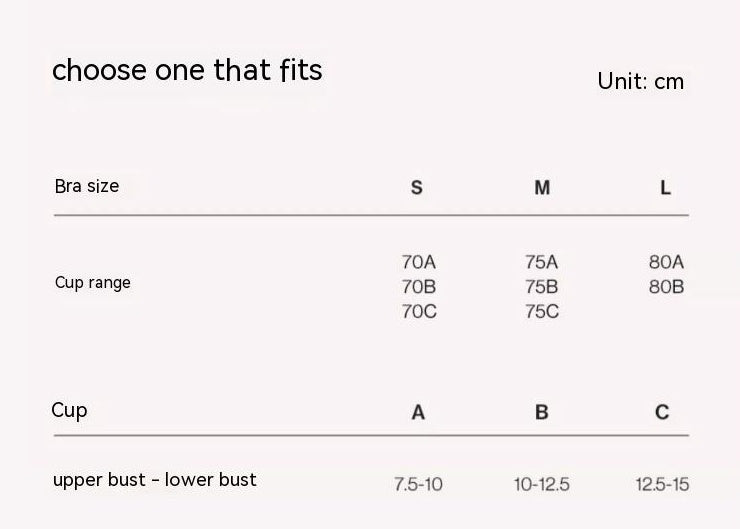Click the 70C cup value

tap(419, 311)
